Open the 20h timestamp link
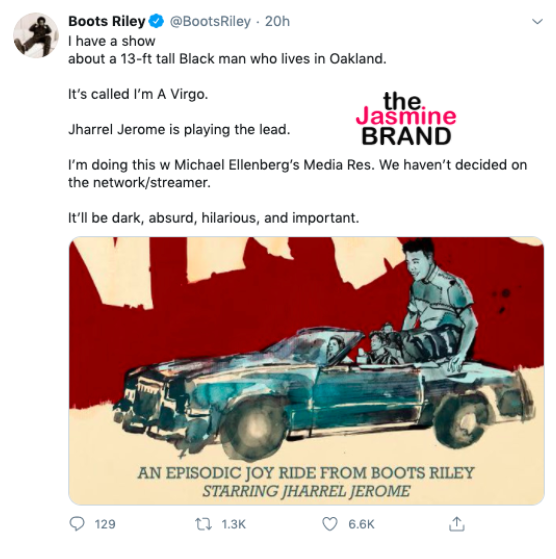 pos(277,21)
